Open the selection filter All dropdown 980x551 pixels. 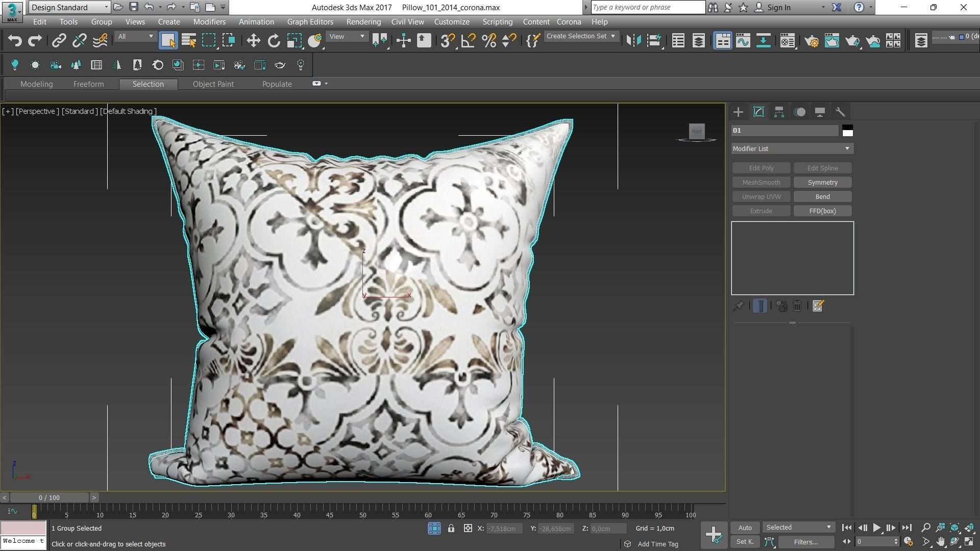click(x=135, y=37)
